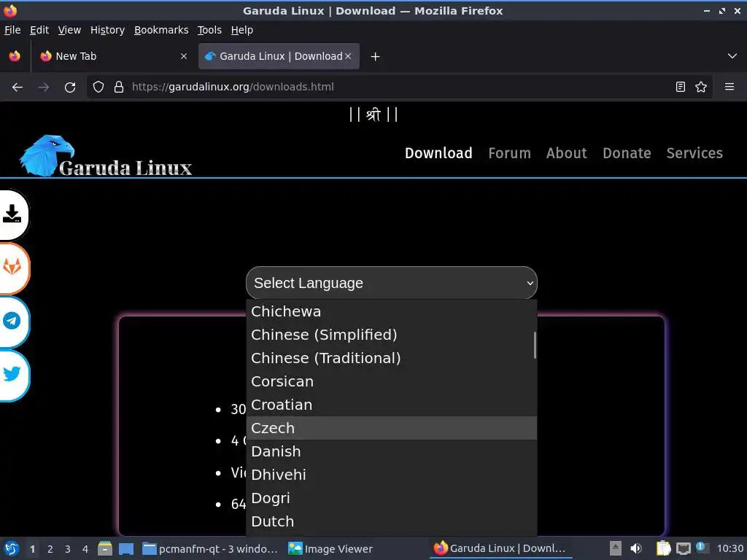
Task: Choose Chinese (Simplified) option
Action: coord(392,335)
